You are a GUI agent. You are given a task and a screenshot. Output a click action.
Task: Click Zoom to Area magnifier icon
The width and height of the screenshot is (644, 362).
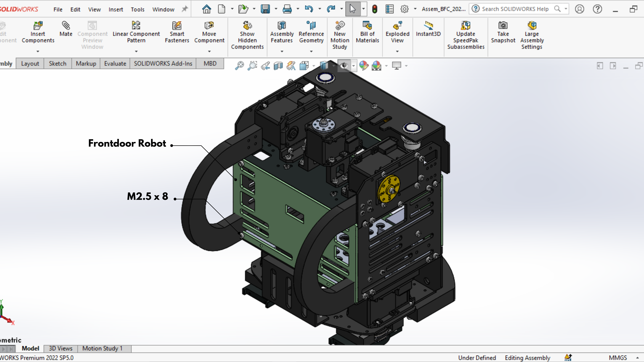click(x=252, y=66)
